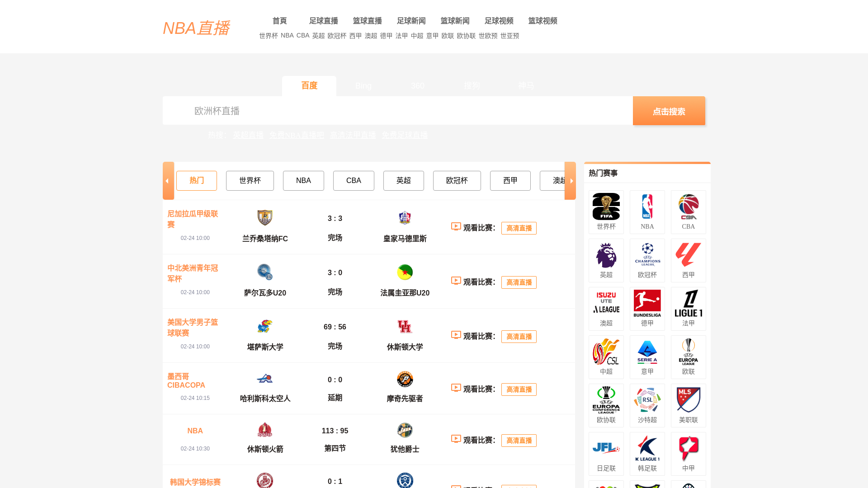Select the 热门 league filter
The image size is (868, 488).
[197, 181]
